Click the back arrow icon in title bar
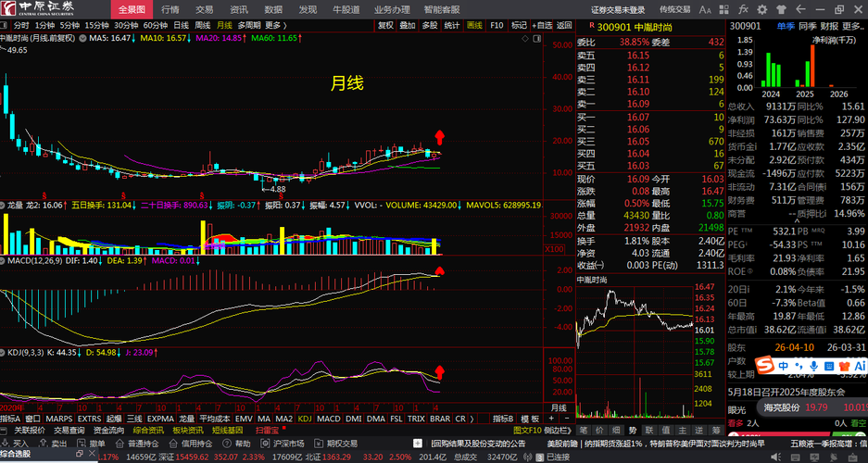This screenshot has height=463, width=868. [799, 9]
